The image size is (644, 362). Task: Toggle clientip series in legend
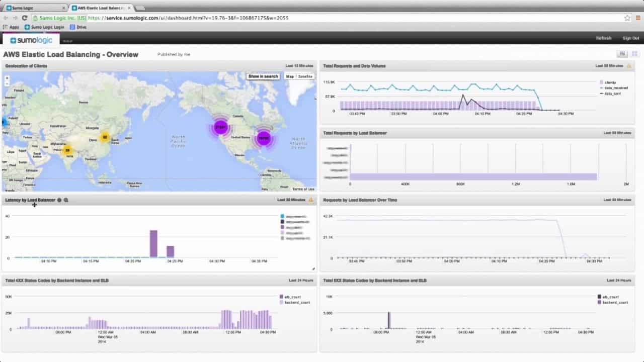(607, 82)
